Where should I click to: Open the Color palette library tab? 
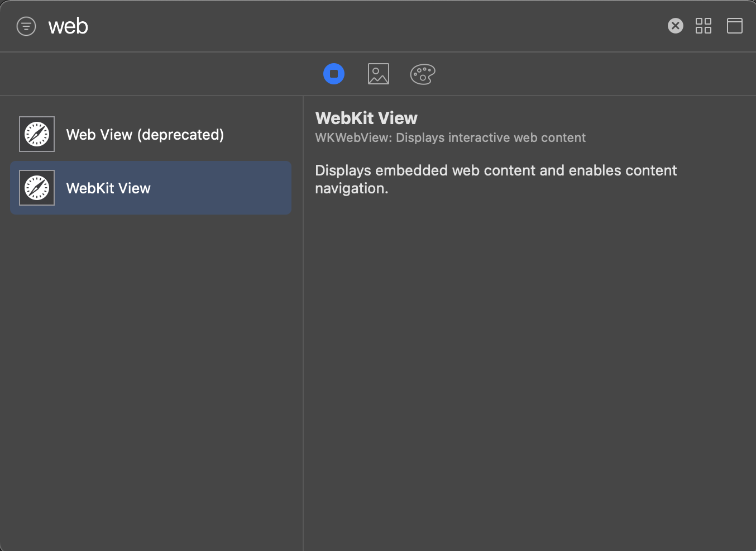coord(423,74)
